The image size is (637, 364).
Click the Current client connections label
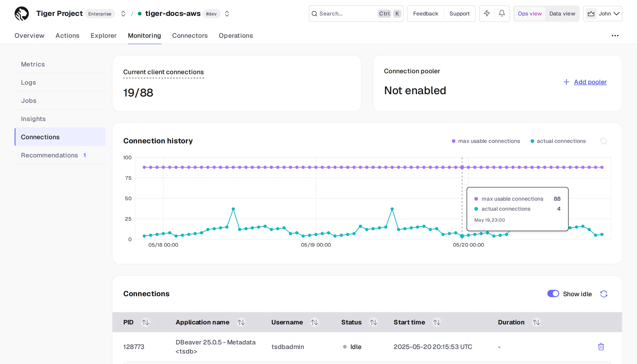(164, 72)
